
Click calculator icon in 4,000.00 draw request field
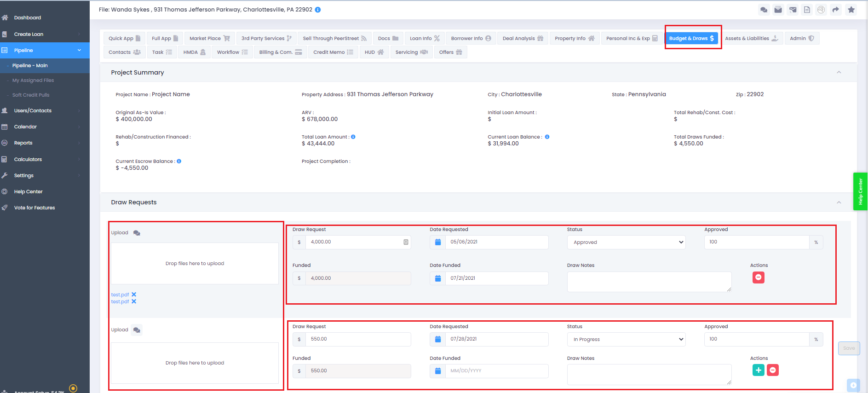pyautogui.click(x=406, y=242)
